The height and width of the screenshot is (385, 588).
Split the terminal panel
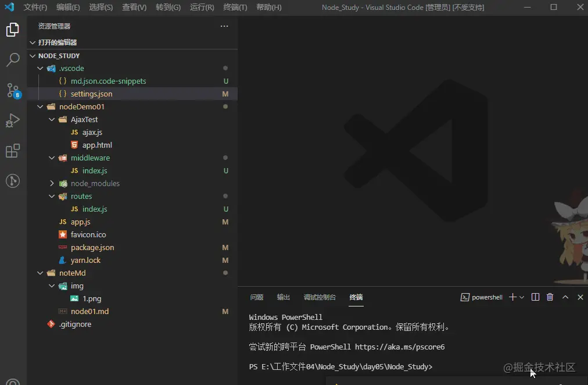[535, 297]
